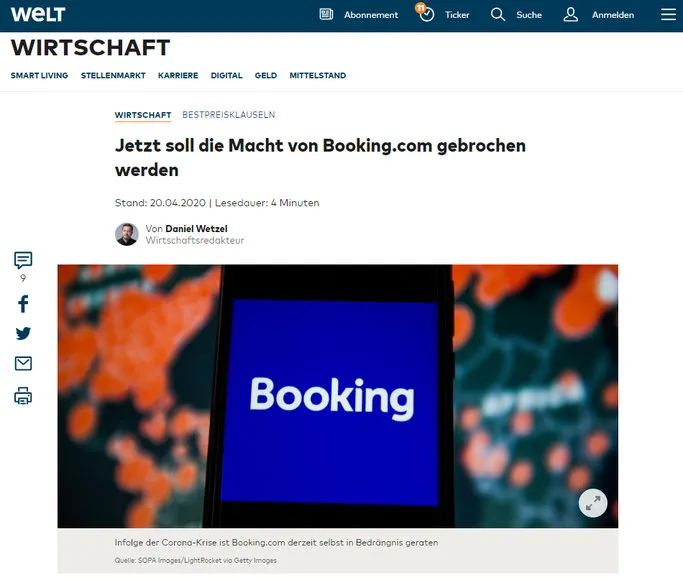This screenshot has height=580, width=683.
Task: Click the search magnifier icon
Action: tap(498, 15)
